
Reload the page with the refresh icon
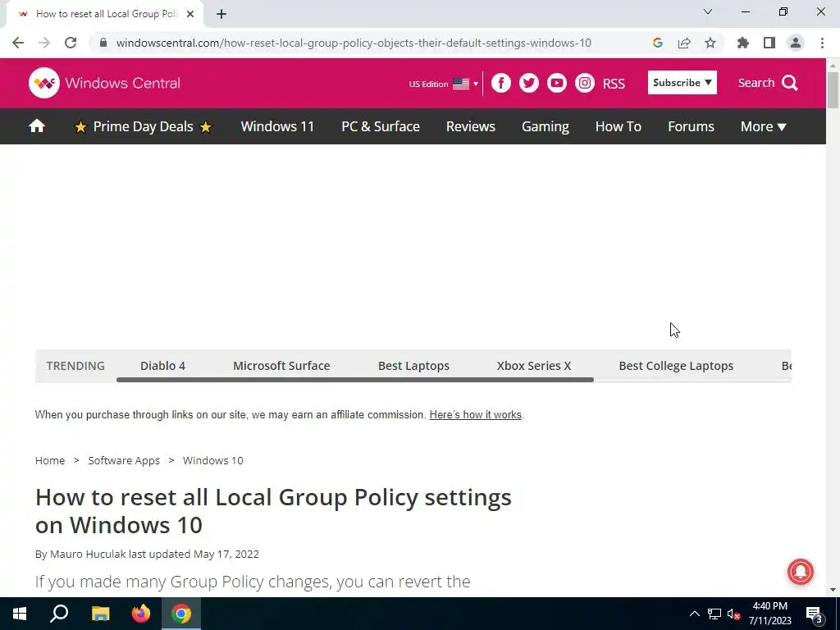point(71,43)
